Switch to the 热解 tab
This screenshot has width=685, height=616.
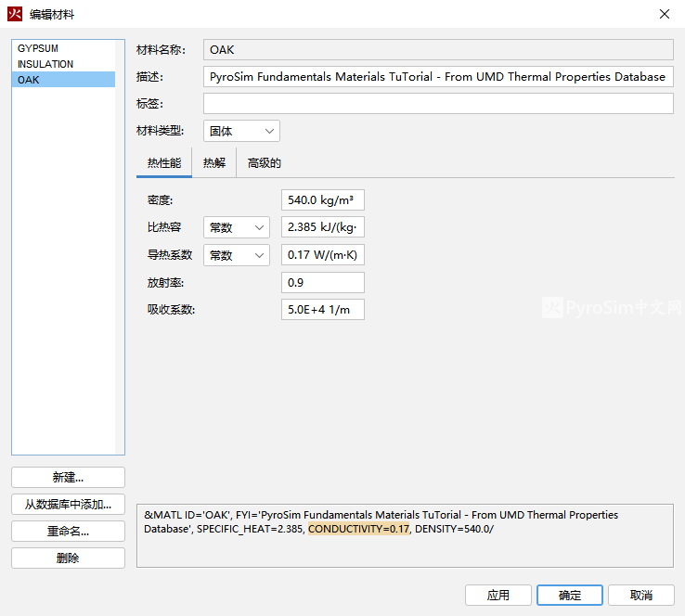tap(214, 163)
